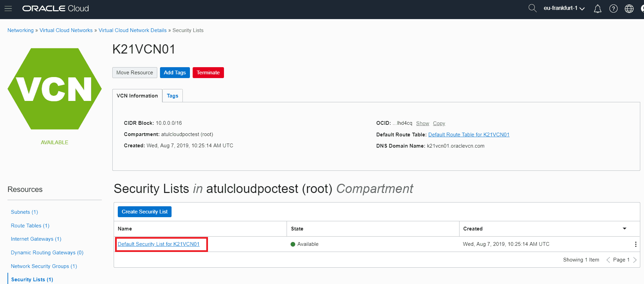The image size is (644, 284).
Task: Open the region selector eu-frankfurt-1
Action: (x=564, y=8)
